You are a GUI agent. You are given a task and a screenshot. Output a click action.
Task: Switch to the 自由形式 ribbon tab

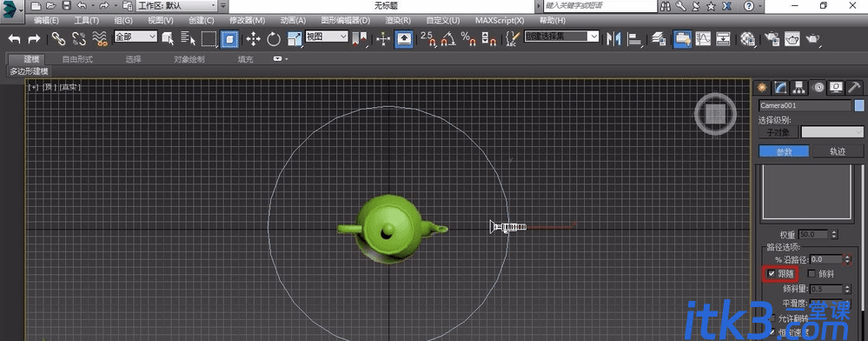(77, 59)
